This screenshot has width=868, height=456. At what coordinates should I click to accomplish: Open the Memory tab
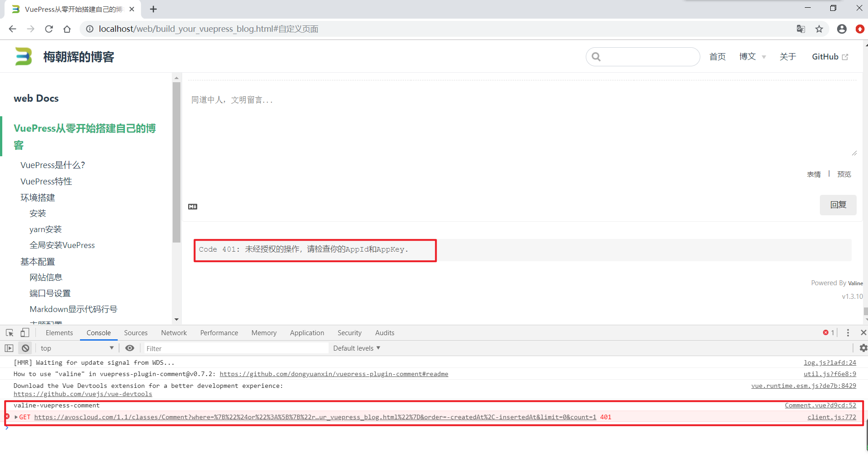pos(264,333)
